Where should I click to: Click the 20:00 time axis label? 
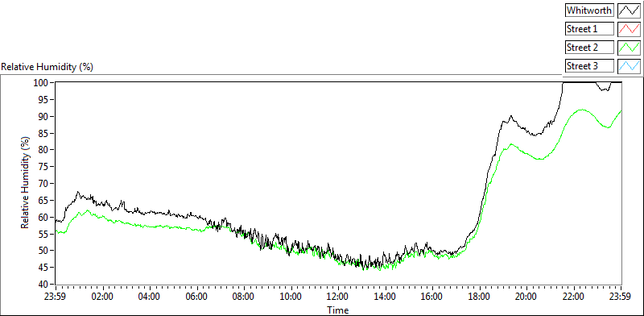coord(527,297)
